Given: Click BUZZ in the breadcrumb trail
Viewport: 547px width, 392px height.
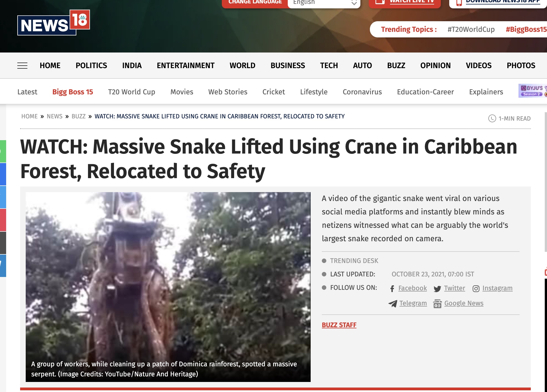Looking at the screenshot, I should [x=79, y=116].
